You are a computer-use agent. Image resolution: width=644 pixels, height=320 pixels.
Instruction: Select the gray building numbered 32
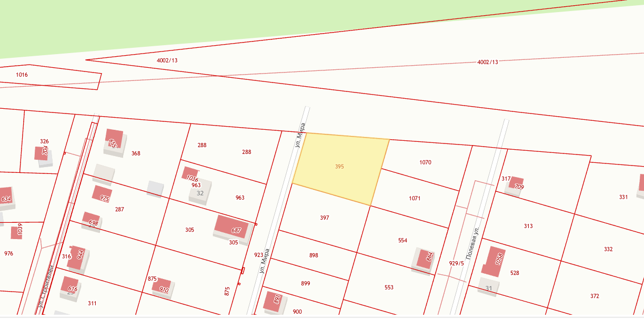200,192
